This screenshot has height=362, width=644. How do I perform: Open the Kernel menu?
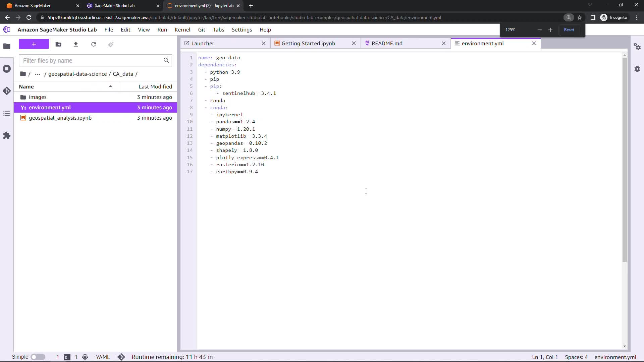(x=182, y=29)
